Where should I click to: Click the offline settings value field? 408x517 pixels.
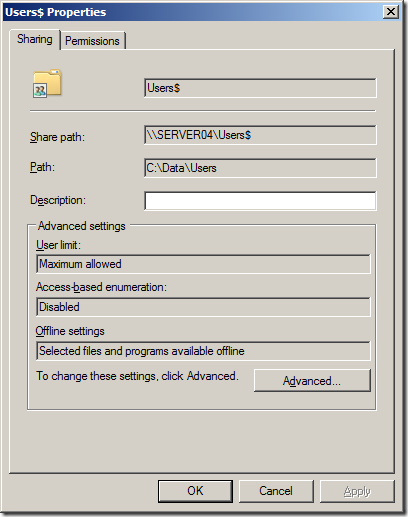pos(203,351)
